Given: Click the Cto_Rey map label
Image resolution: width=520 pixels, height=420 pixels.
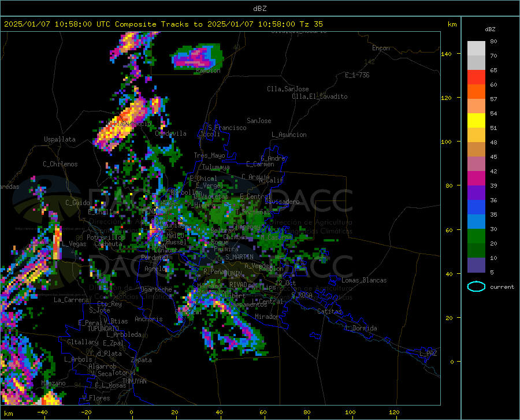Looking at the screenshot, I should point(109,304).
